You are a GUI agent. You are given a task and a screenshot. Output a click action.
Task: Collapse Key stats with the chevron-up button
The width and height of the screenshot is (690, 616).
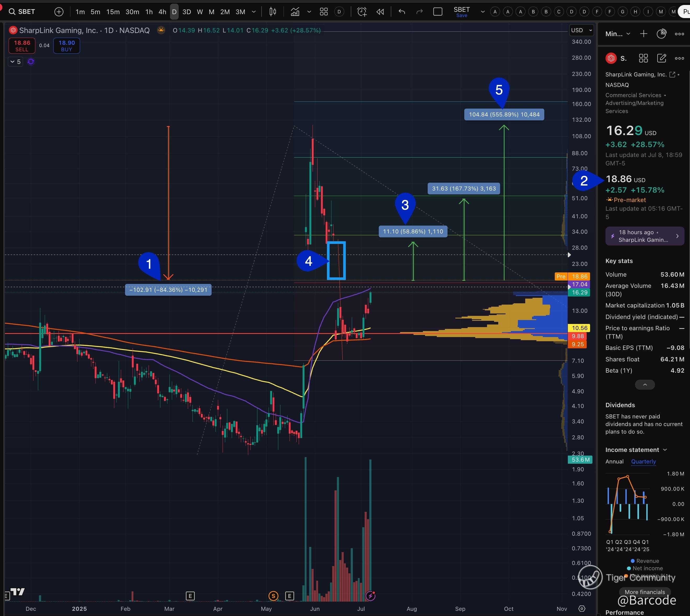pos(645,384)
